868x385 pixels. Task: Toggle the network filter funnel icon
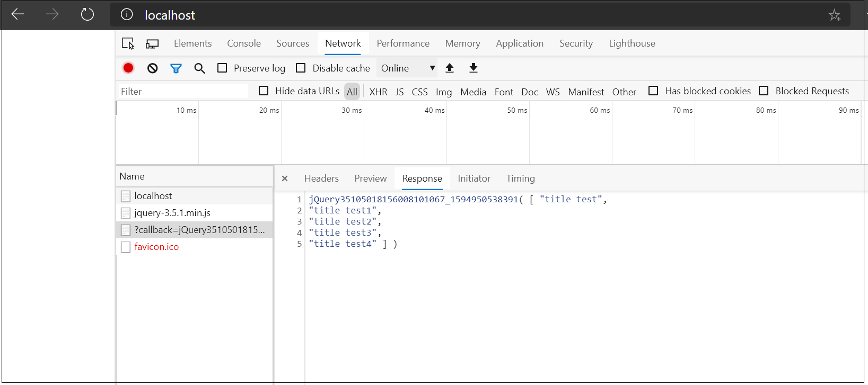pyautogui.click(x=176, y=68)
